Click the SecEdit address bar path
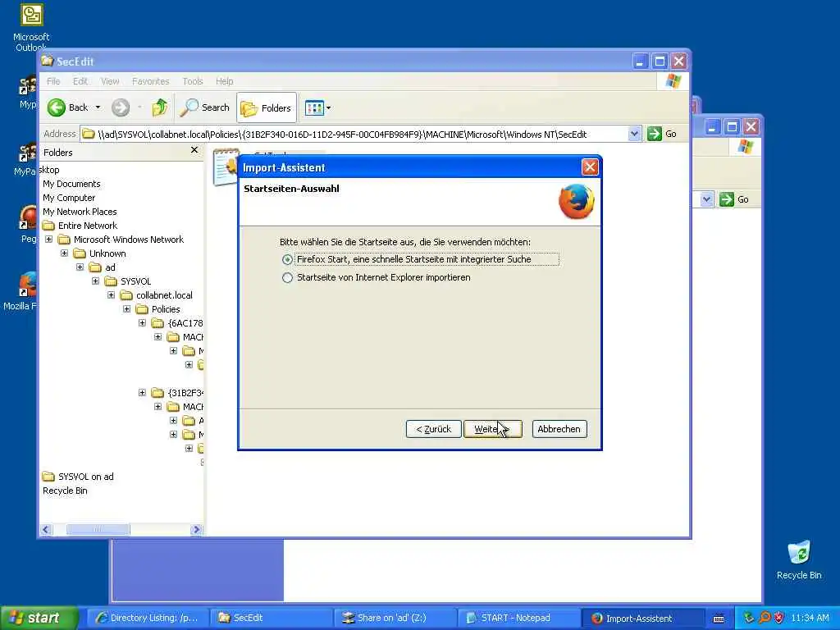Viewport: 840px width, 630px height. point(354,134)
